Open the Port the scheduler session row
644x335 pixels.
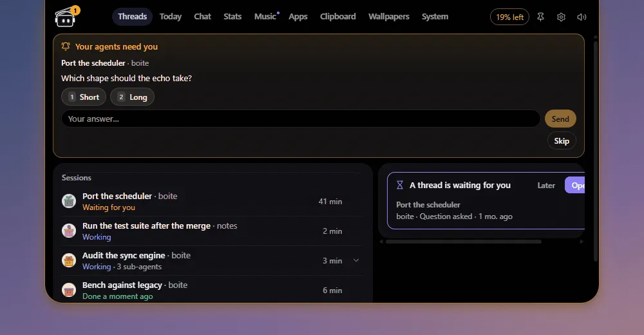coord(213,202)
